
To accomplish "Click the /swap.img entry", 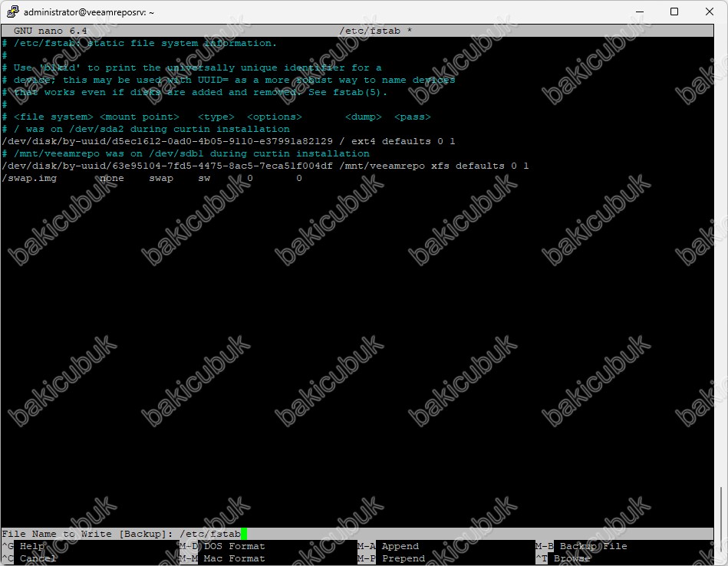I will (x=29, y=178).
